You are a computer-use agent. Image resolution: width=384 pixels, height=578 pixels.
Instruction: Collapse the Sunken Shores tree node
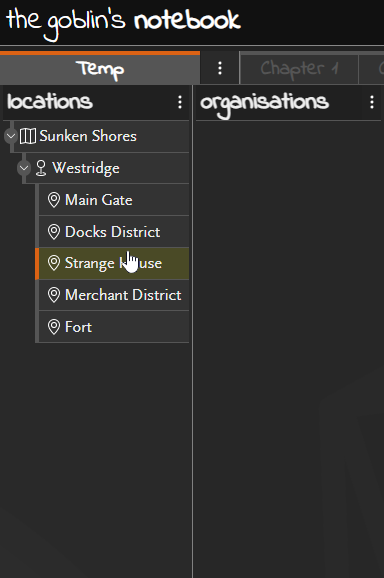pyautogui.click(x=11, y=136)
